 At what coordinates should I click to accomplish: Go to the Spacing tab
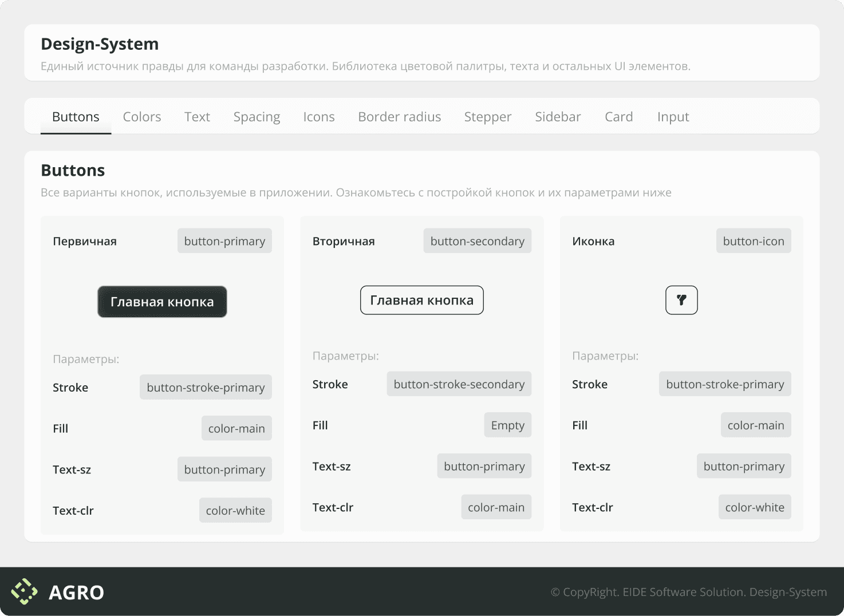257,117
